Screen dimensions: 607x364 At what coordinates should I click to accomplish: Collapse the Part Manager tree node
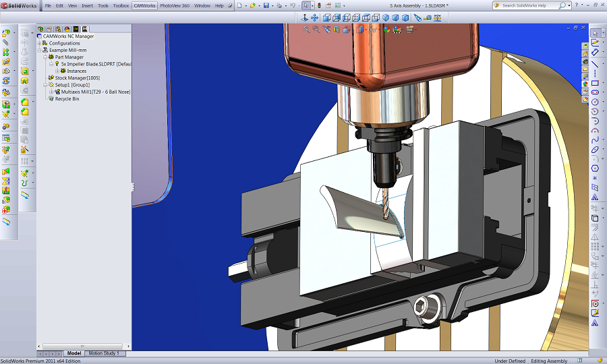tap(46, 57)
